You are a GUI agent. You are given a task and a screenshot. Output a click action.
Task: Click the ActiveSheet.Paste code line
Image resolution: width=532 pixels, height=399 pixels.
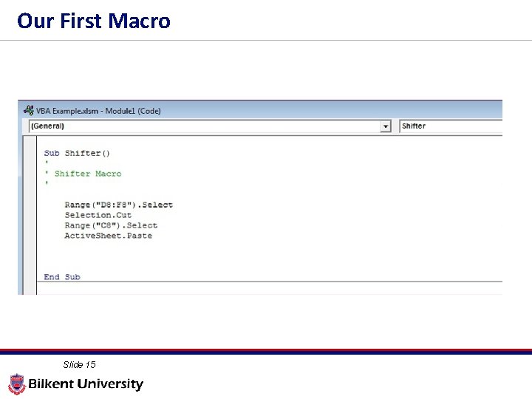pyautogui.click(x=108, y=236)
